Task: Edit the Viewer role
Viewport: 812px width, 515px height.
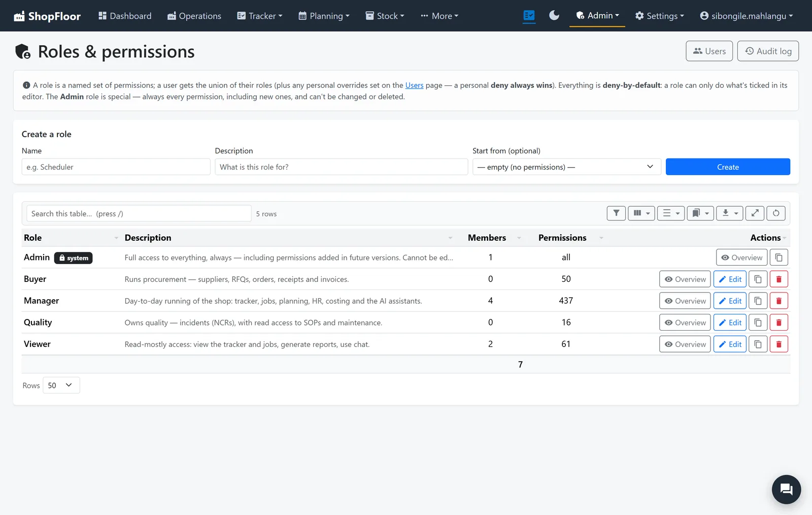Action: click(x=730, y=344)
